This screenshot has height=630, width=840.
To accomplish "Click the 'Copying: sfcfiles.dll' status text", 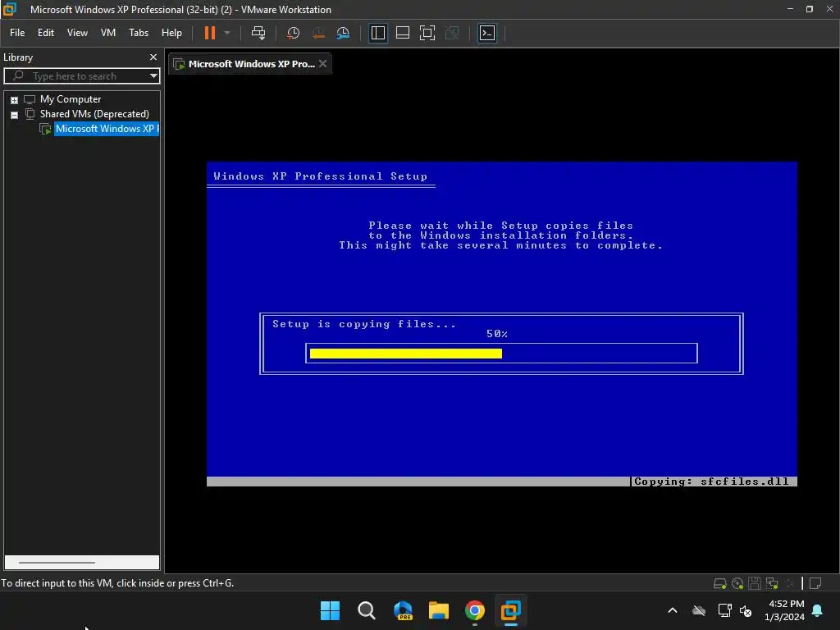I will click(x=711, y=482).
